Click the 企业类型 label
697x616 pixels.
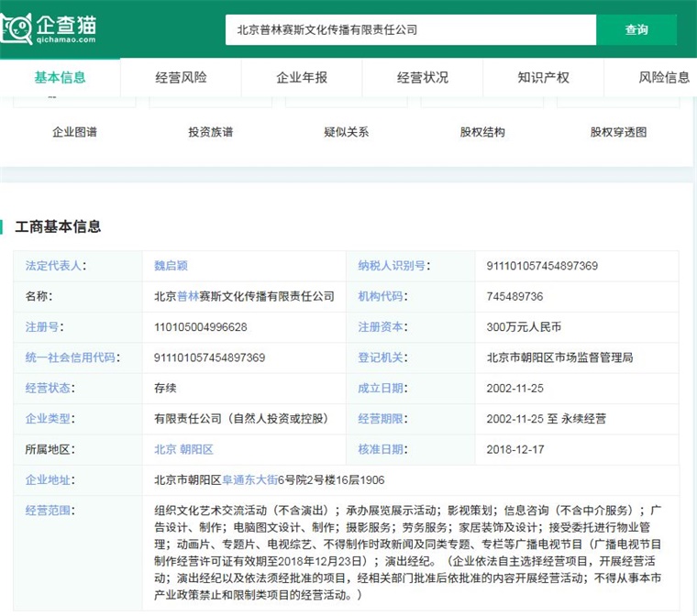(50, 419)
